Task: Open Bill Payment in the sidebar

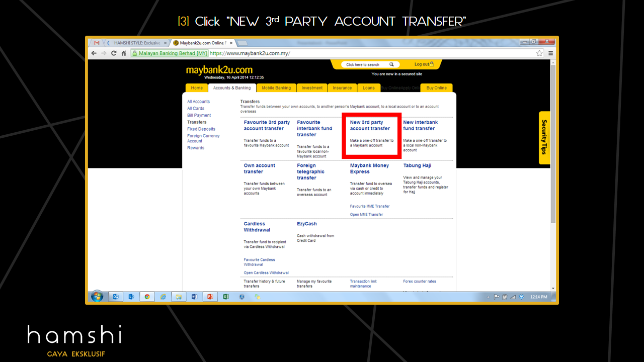Action: tap(199, 116)
